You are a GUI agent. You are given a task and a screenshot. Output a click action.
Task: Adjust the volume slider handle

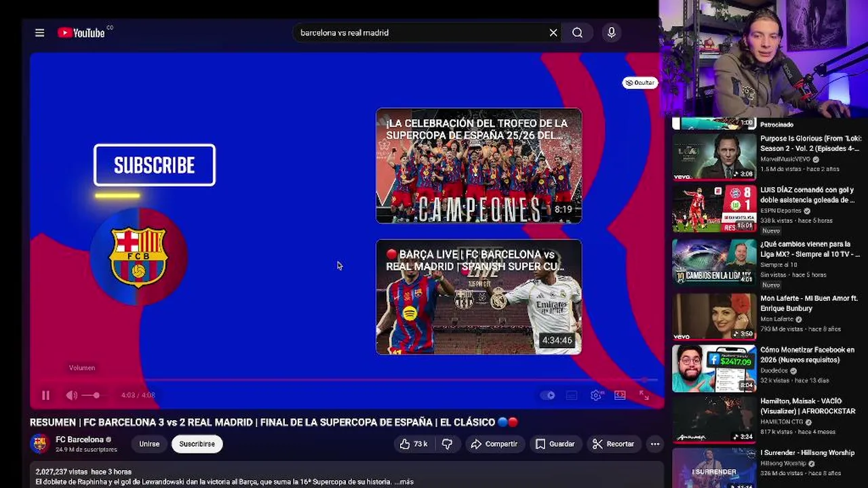click(x=96, y=395)
